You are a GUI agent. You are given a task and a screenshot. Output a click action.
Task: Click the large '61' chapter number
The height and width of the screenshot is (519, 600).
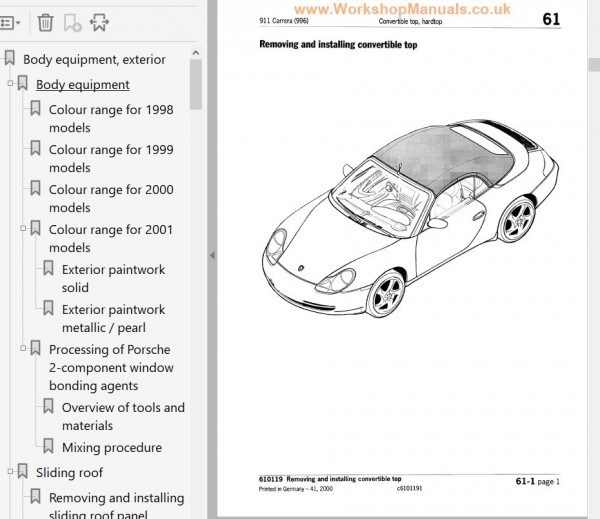click(551, 19)
